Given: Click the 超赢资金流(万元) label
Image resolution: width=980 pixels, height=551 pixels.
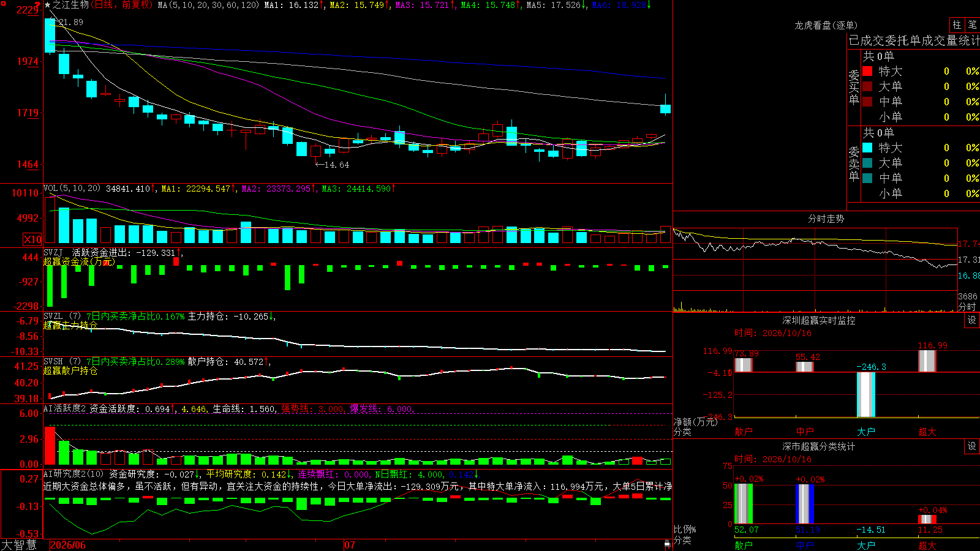Looking at the screenshot, I should coord(79,262).
